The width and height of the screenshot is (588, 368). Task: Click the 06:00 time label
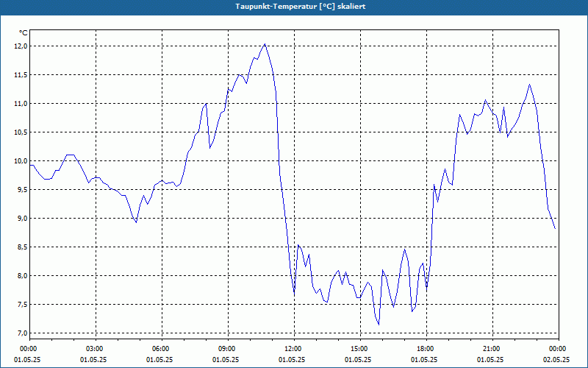pyautogui.click(x=162, y=349)
